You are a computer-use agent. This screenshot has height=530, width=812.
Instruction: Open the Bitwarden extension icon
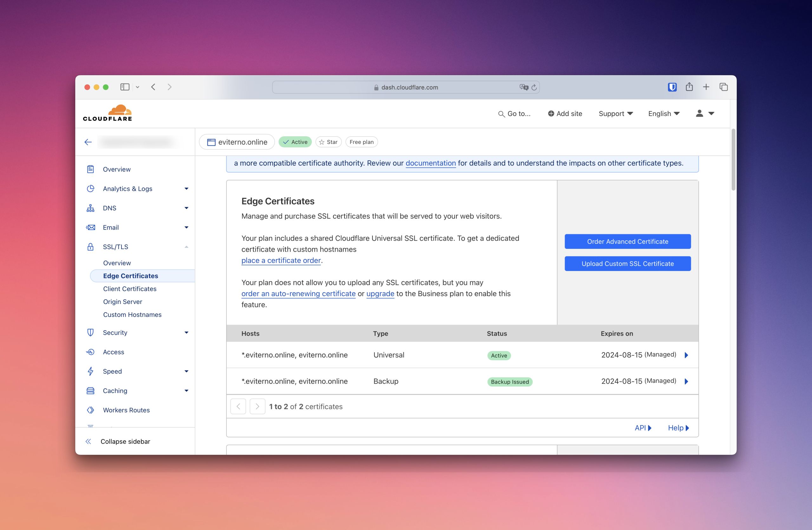(x=672, y=87)
